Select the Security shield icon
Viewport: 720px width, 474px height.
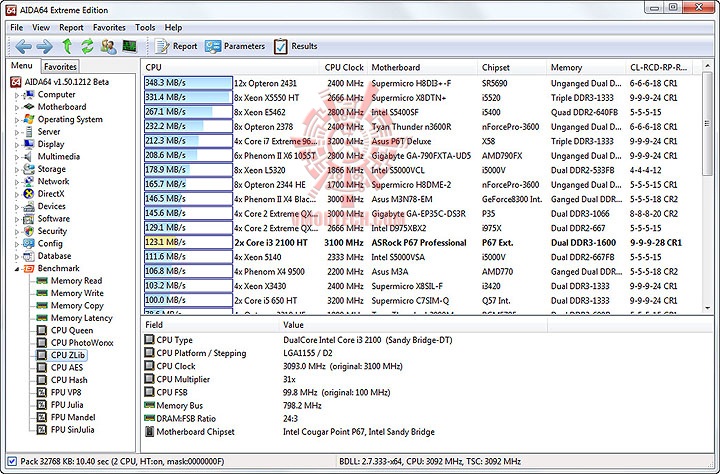29,231
